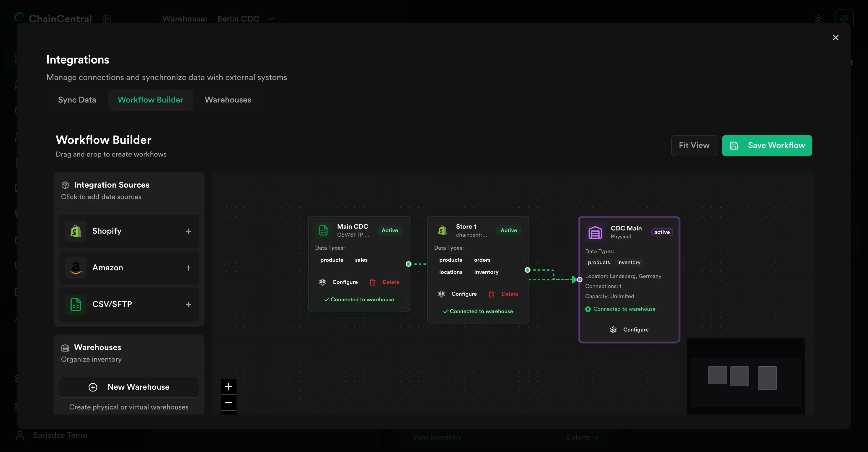
Task: Switch to the Warehouses tab
Action: [228, 100]
